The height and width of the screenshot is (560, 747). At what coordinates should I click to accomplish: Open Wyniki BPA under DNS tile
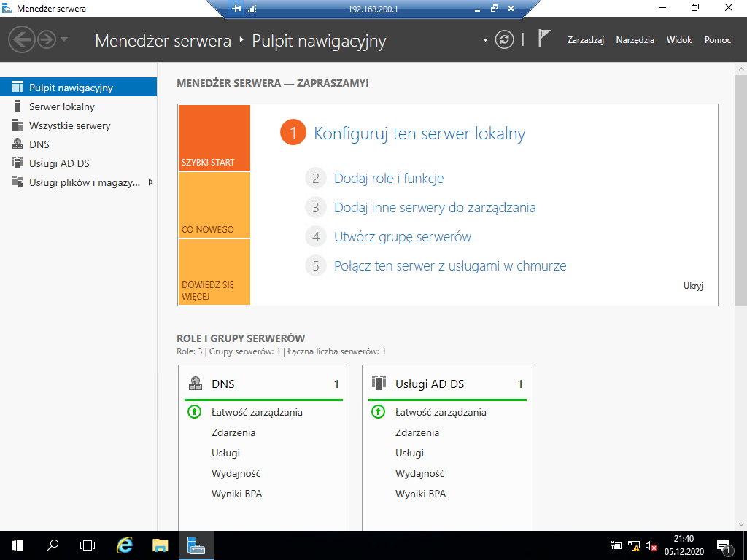tap(237, 494)
